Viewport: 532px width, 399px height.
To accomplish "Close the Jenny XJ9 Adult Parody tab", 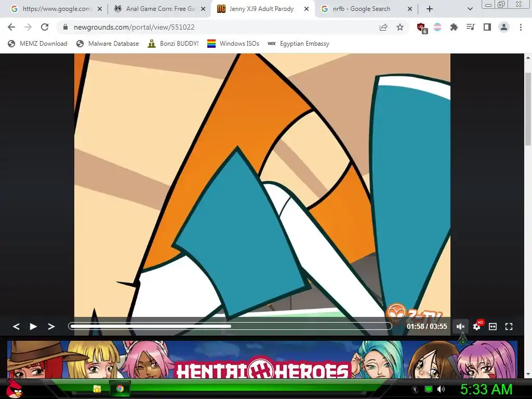I will coord(307,9).
